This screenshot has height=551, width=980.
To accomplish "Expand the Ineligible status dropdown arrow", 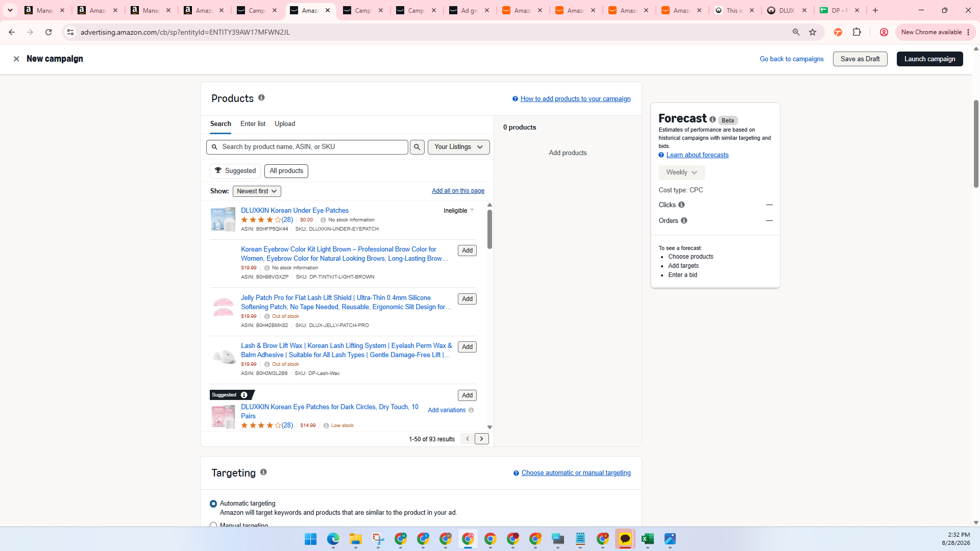I will click(x=472, y=211).
